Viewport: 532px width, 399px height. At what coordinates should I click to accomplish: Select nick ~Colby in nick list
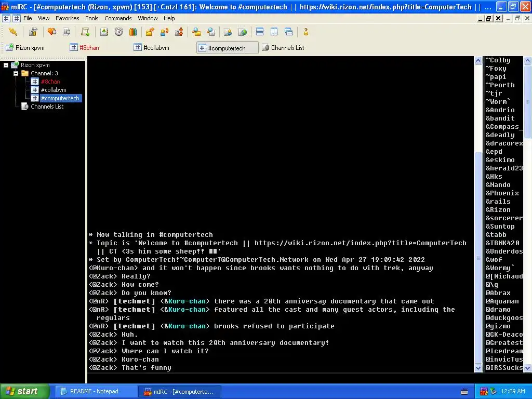pos(498,60)
